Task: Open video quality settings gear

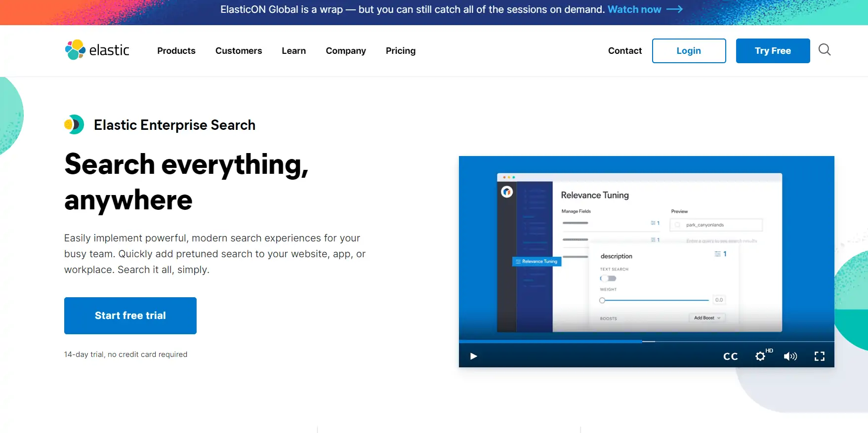Action: tap(760, 356)
